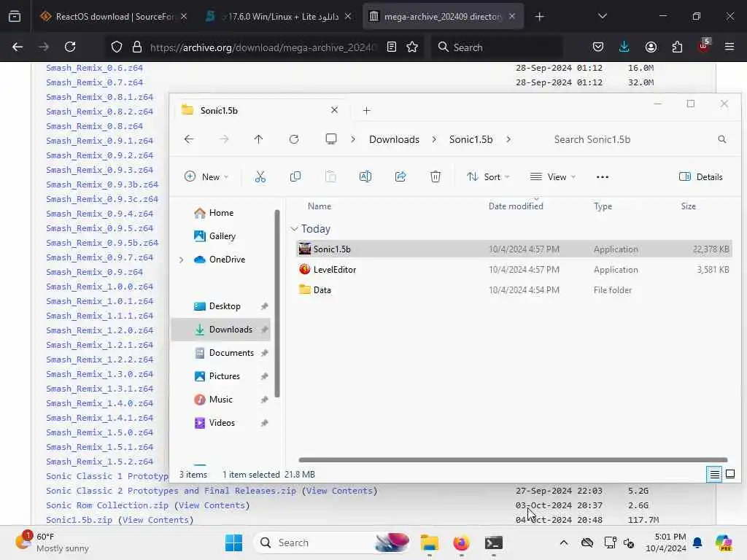Switch to ReactOS download SourceForge tab
747x560 pixels.
pyautogui.click(x=113, y=16)
